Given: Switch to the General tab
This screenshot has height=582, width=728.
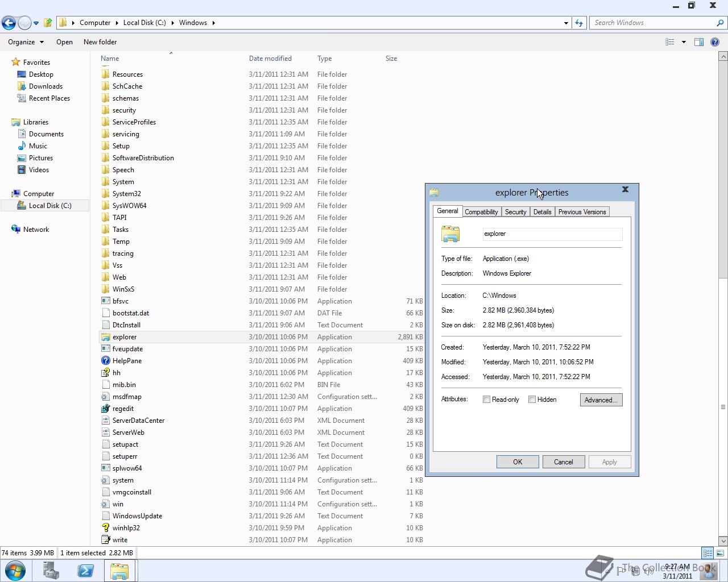Looking at the screenshot, I should click(x=447, y=211).
